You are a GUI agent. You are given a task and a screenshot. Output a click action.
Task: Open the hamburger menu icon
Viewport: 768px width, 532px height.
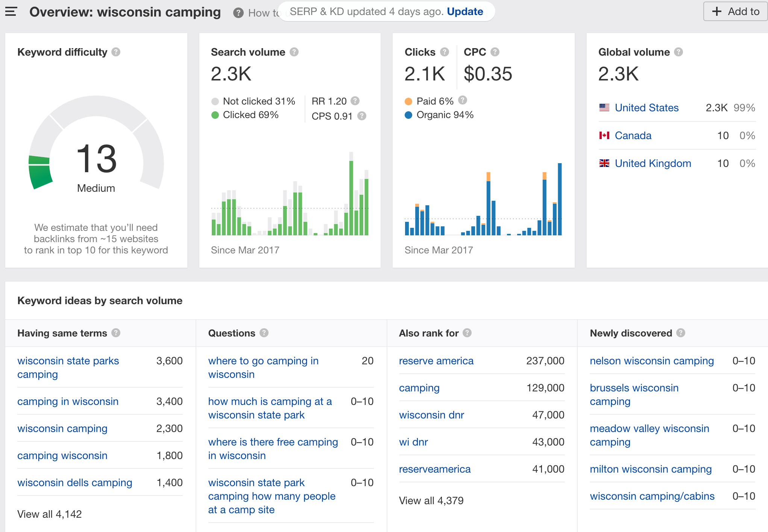click(x=11, y=12)
